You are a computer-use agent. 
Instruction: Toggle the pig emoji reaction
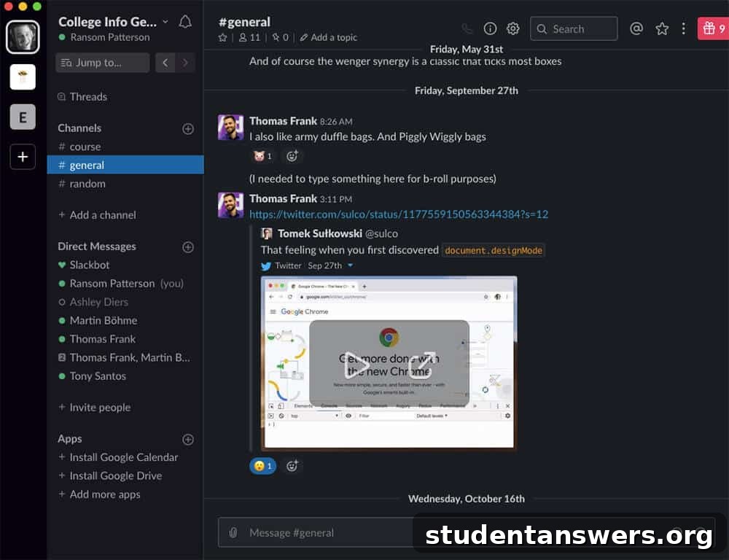click(x=262, y=156)
